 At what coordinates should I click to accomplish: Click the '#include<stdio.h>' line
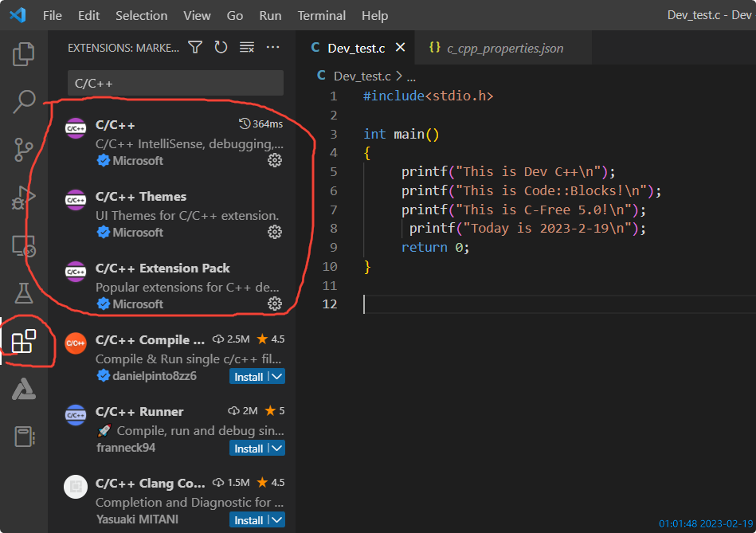click(x=428, y=96)
